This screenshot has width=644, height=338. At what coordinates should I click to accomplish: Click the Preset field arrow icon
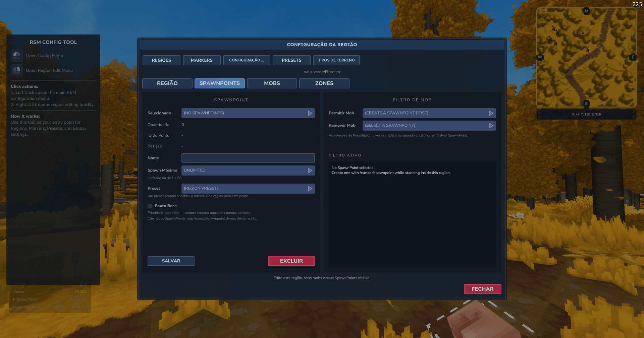click(310, 189)
